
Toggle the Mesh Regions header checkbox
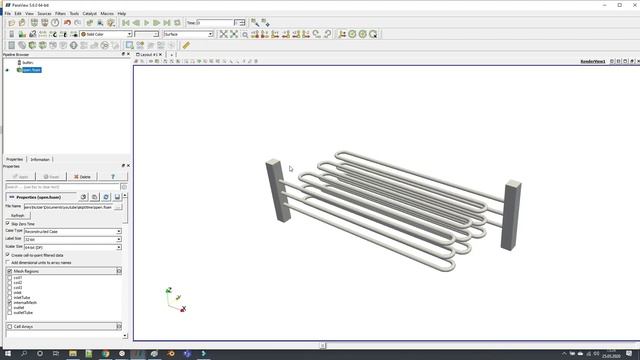pyautogui.click(x=10, y=271)
